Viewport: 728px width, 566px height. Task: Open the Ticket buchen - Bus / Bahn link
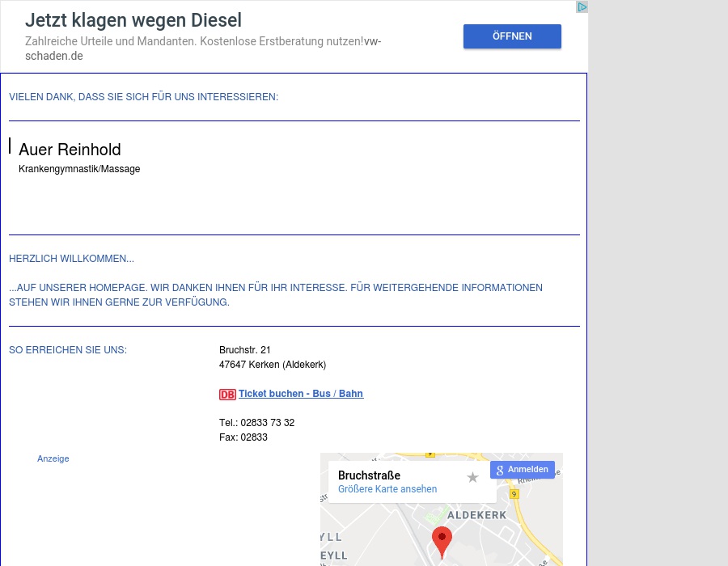[300, 394]
